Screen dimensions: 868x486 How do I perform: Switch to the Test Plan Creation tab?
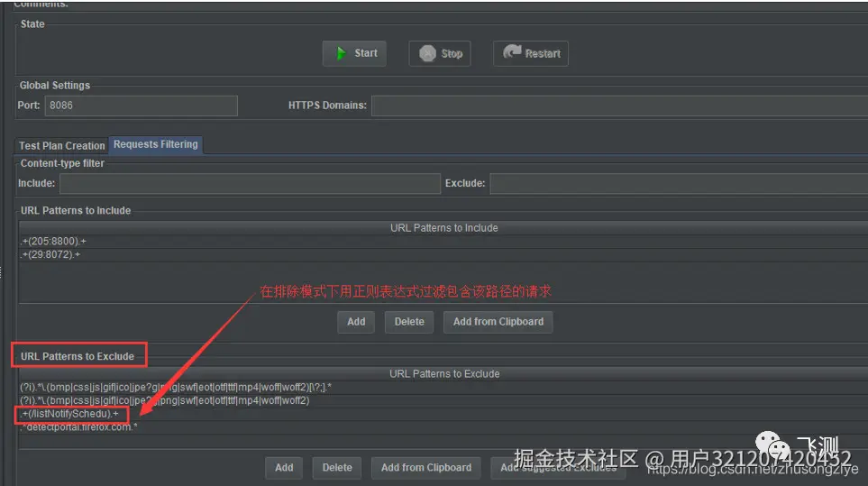click(x=62, y=145)
